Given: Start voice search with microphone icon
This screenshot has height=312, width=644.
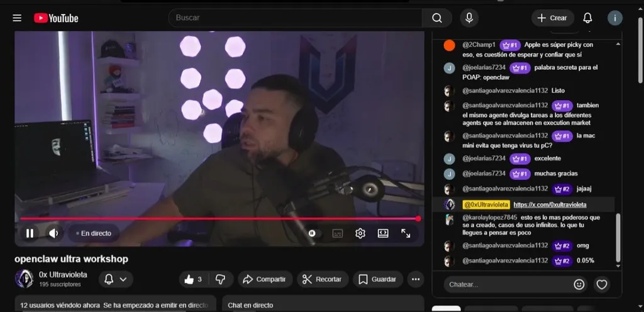Looking at the screenshot, I should (x=469, y=18).
